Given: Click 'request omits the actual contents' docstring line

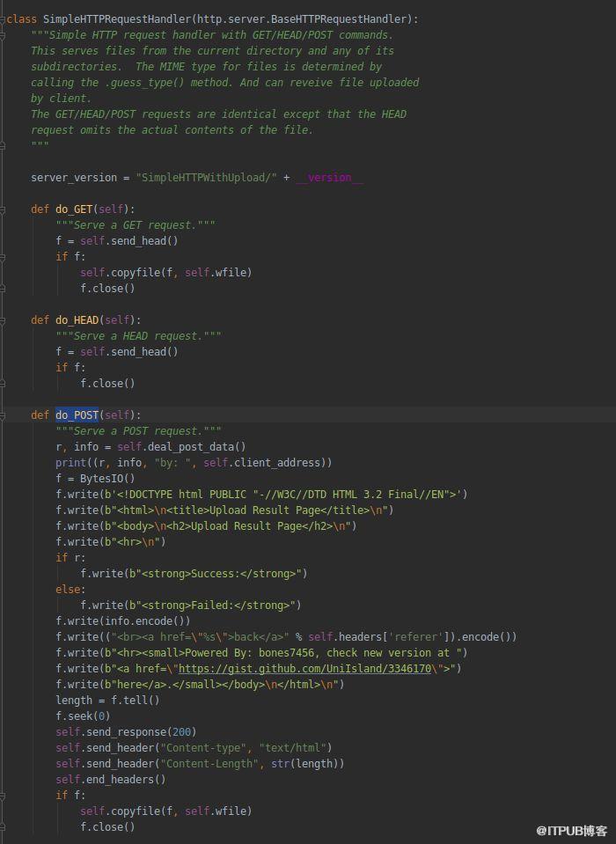Looking at the screenshot, I should (x=172, y=129).
